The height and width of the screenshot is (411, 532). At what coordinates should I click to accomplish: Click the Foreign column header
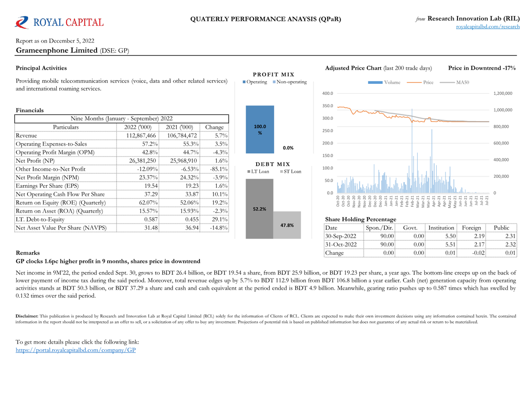471,228
